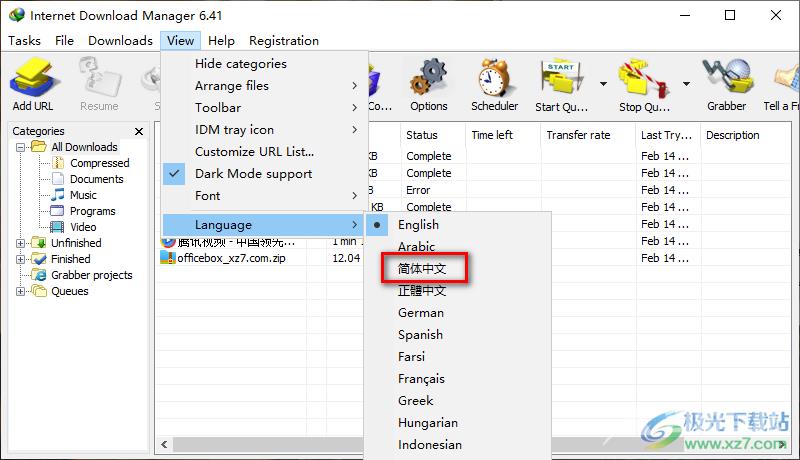Click the Tell a Friend toolbar icon
800x460 pixels.
786,79
